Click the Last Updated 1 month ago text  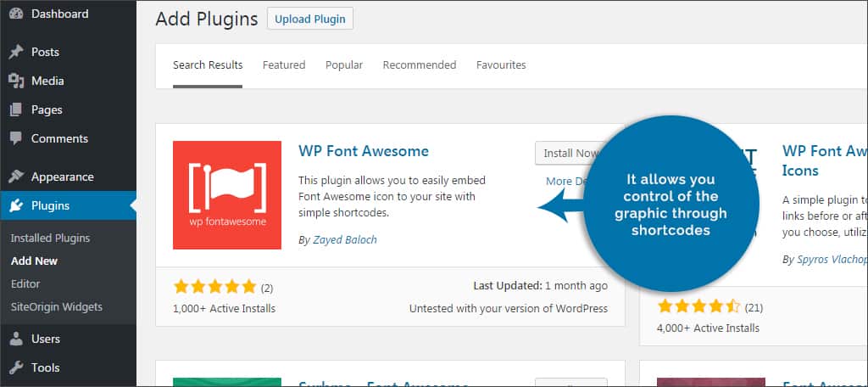540,286
